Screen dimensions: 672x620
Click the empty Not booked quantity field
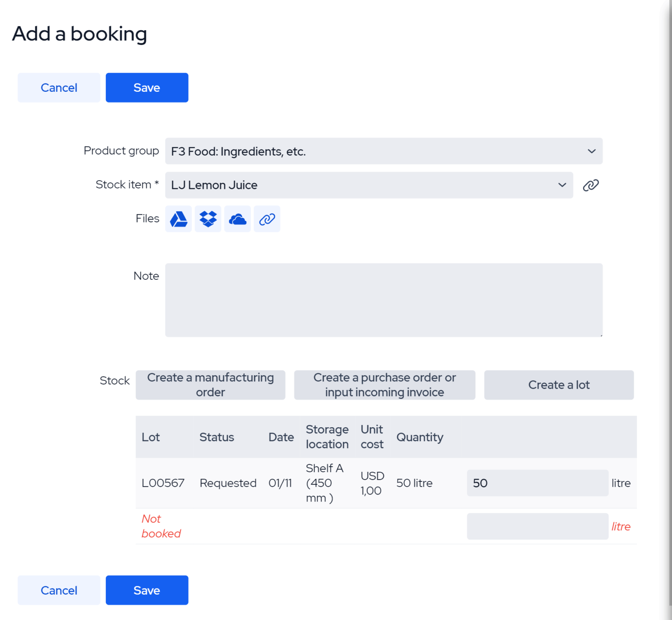click(537, 526)
